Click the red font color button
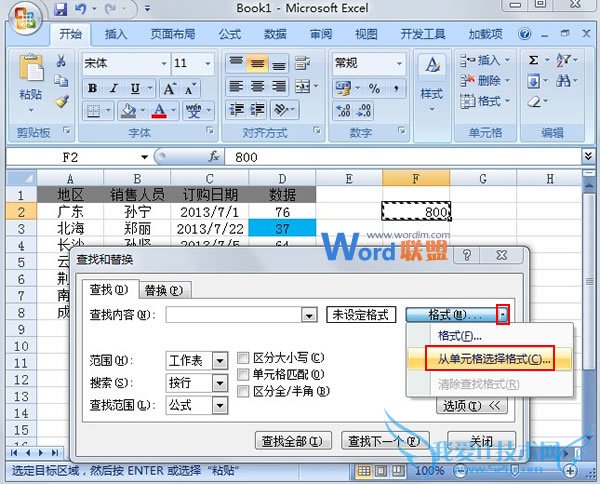The height and width of the screenshot is (484, 600). tap(159, 111)
